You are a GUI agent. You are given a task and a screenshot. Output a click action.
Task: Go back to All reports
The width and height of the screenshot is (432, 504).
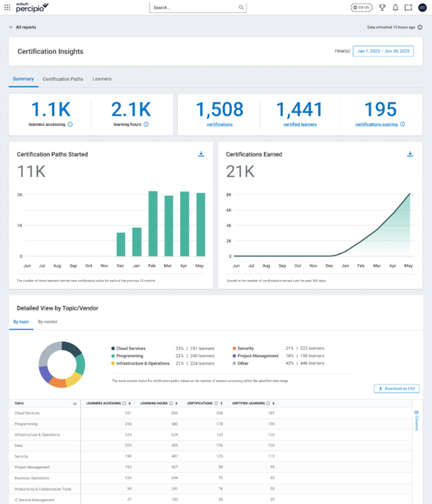point(23,27)
